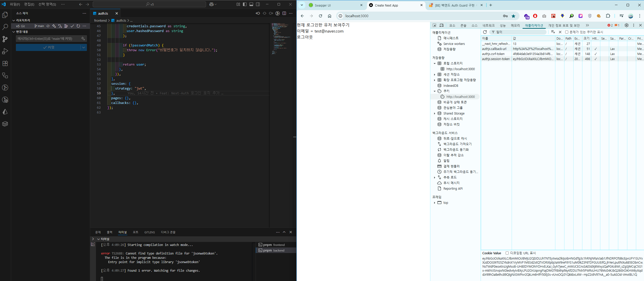Click the logout text on the page
Image resolution: width=644 pixels, height=281 pixels.
click(x=305, y=37)
